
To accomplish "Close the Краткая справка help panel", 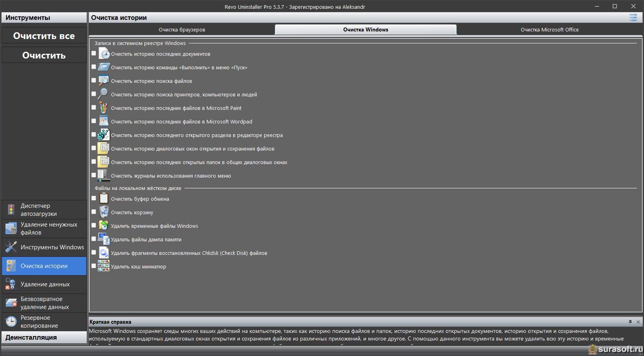I will click(x=638, y=322).
